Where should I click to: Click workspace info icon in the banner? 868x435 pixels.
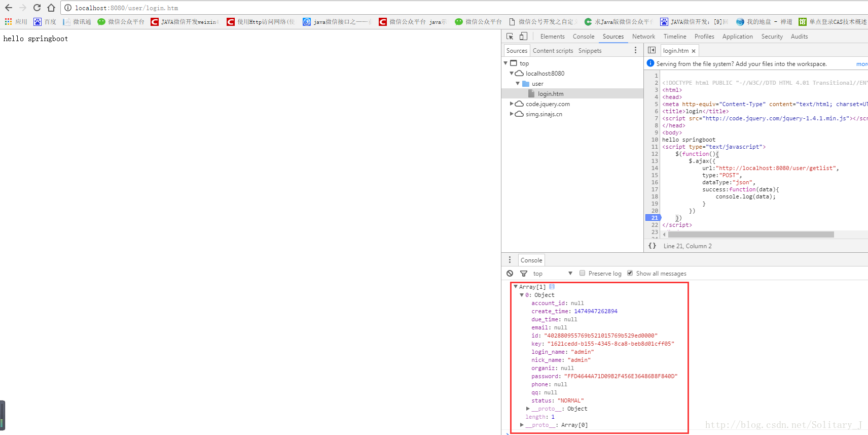650,63
